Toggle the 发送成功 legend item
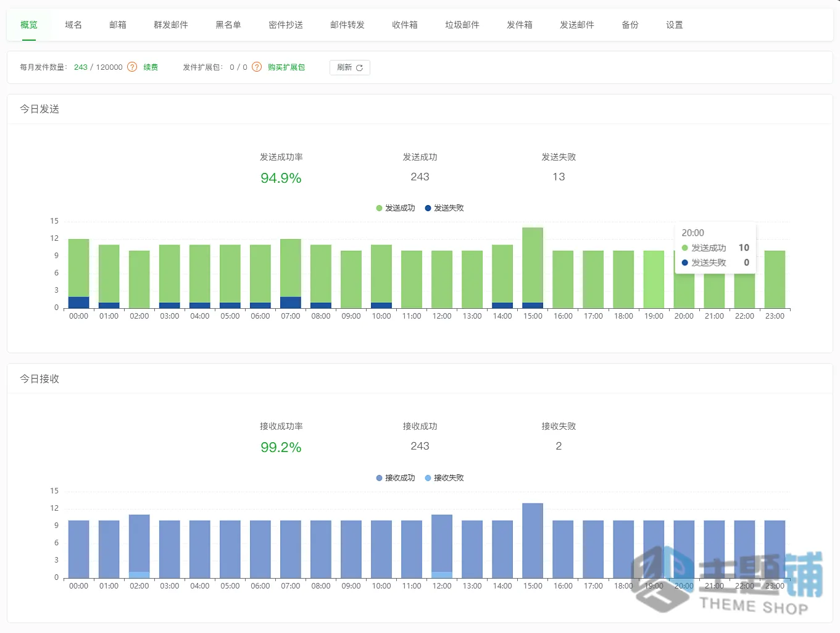This screenshot has height=633, width=840. click(396, 208)
